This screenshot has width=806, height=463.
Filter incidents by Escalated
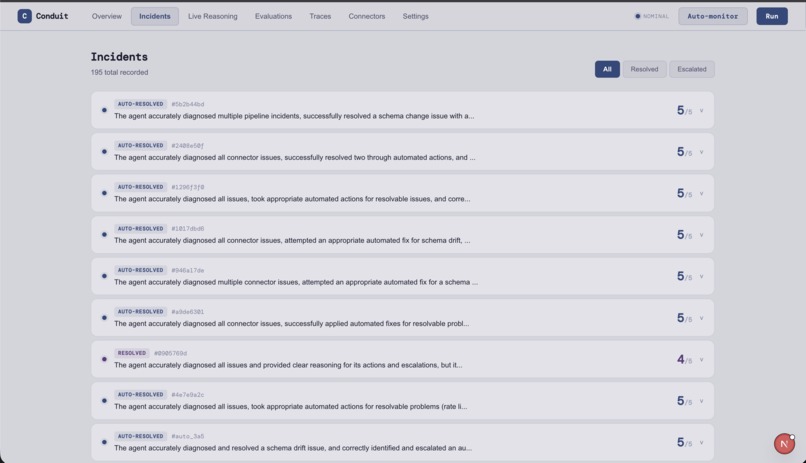(x=691, y=69)
